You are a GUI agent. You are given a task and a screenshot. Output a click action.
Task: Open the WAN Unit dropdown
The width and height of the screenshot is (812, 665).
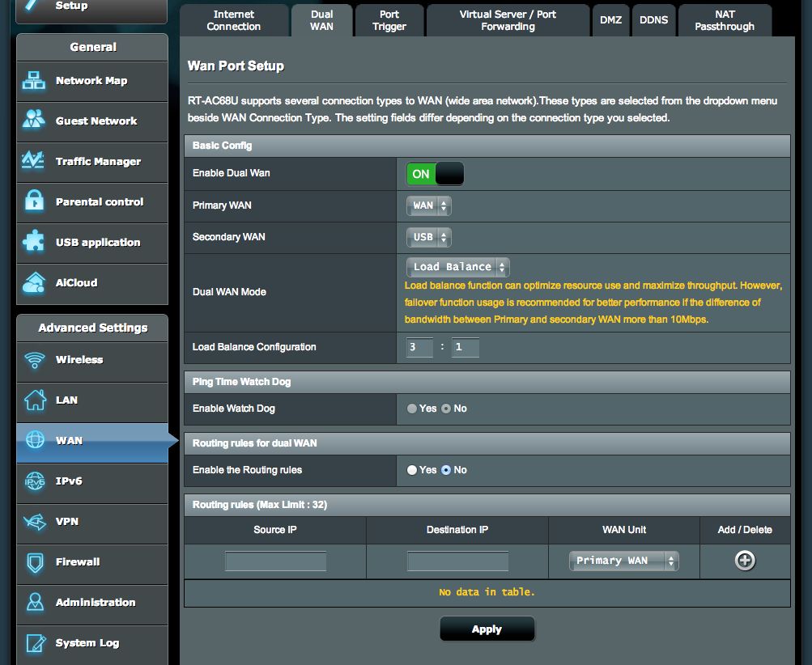pos(623,561)
